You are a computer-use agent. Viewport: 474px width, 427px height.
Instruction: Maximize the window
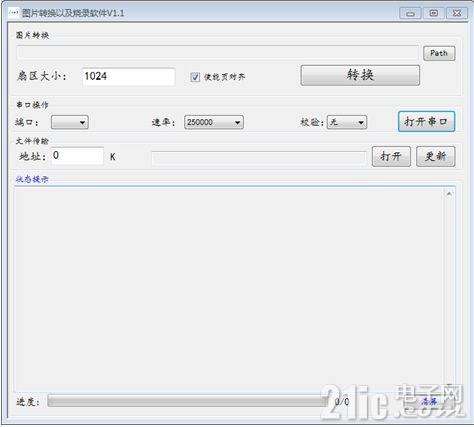(434, 13)
